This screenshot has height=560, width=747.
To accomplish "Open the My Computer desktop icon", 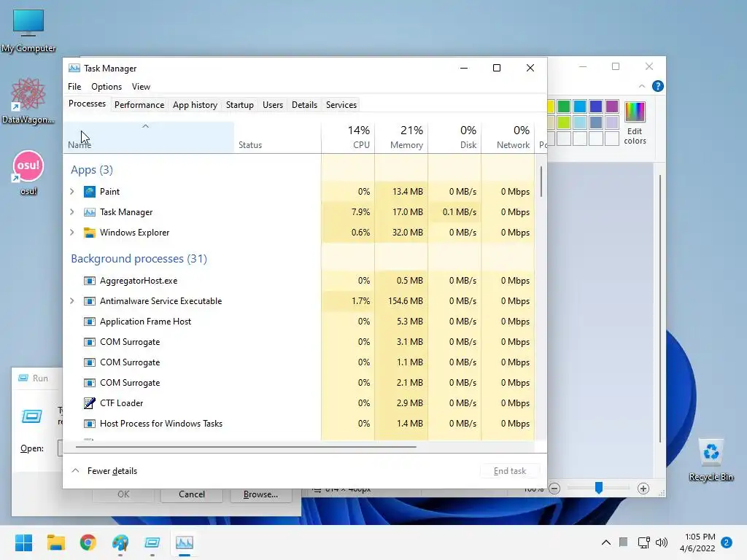I will click(x=28, y=29).
